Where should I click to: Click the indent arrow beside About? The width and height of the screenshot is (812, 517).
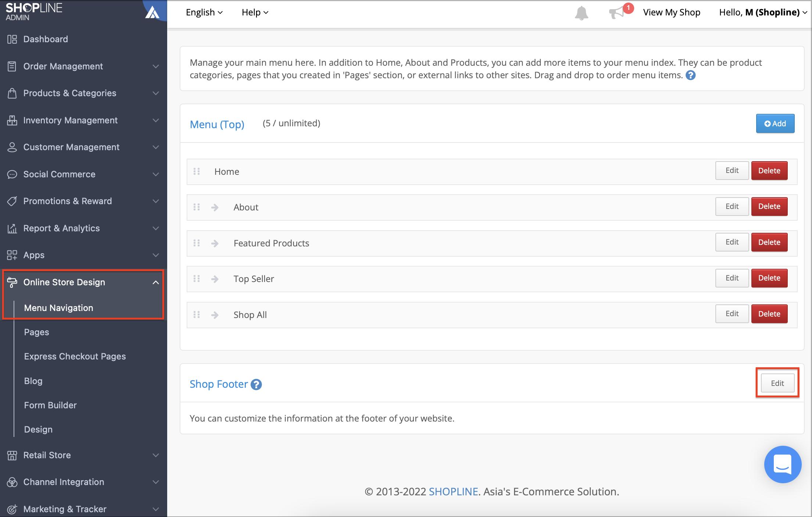[215, 207]
